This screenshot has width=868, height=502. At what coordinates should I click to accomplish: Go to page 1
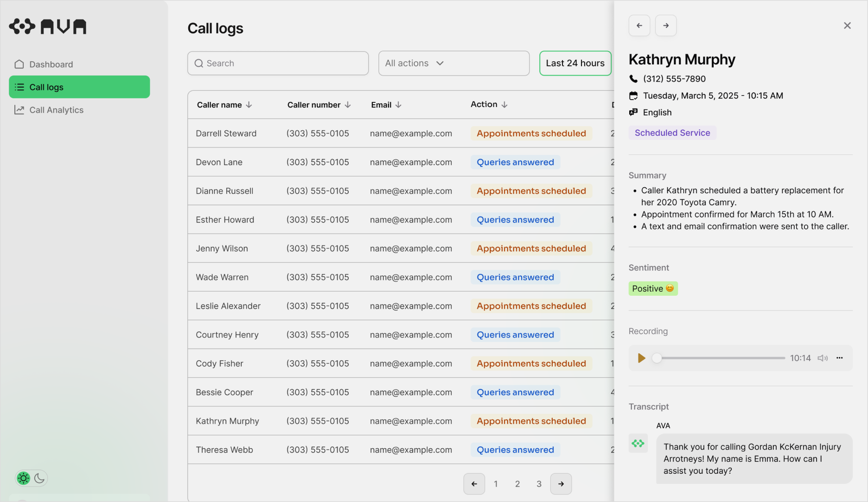(496, 484)
